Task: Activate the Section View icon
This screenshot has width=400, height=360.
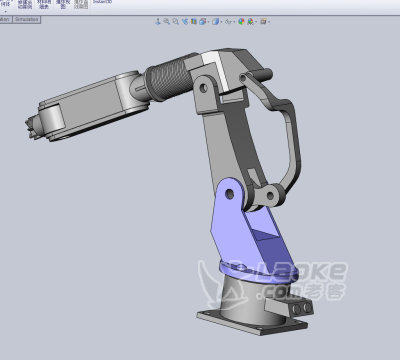Action: tap(193, 22)
